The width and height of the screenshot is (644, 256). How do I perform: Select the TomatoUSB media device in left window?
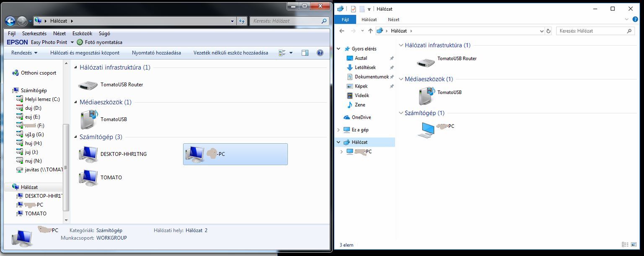point(88,119)
